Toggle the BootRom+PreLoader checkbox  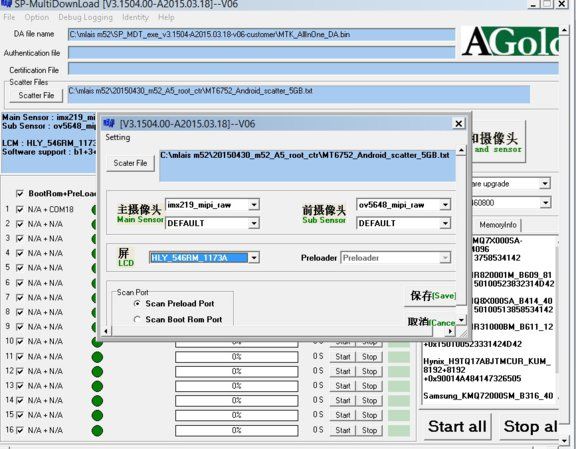click(20, 193)
